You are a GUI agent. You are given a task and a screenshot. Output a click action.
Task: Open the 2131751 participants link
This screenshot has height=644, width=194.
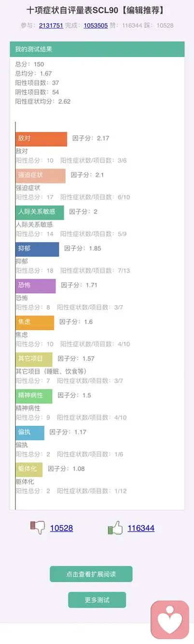pos(51,25)
